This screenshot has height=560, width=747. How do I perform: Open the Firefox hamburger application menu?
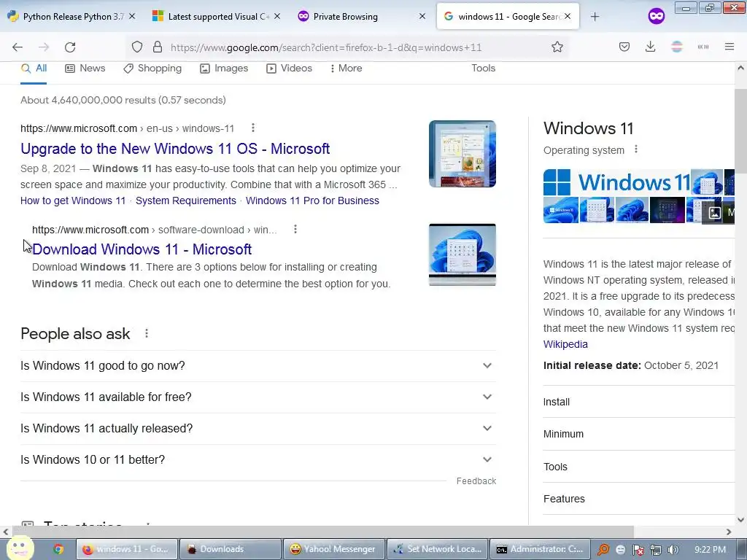point(729,47)
